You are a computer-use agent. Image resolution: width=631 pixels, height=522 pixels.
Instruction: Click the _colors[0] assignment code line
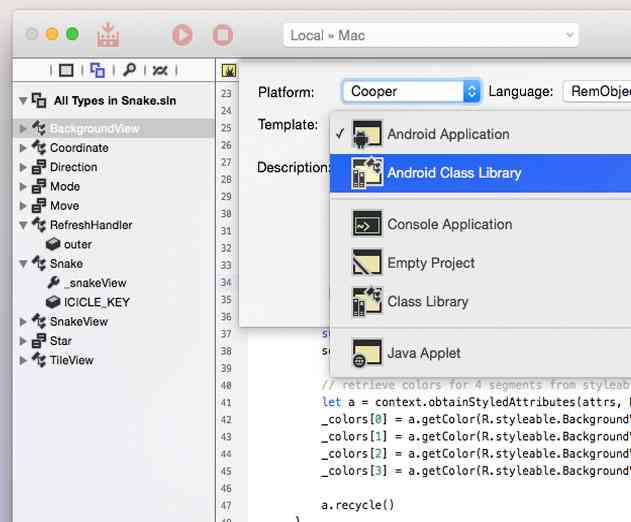pyautogui.click(x=476, y=419)
